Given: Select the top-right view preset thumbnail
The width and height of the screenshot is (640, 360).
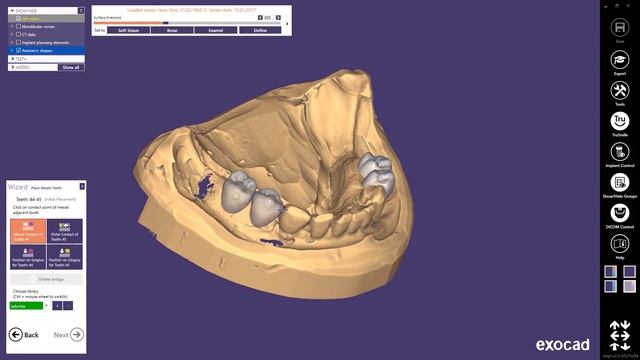Looking at the screenshot, I should point(629,271).
